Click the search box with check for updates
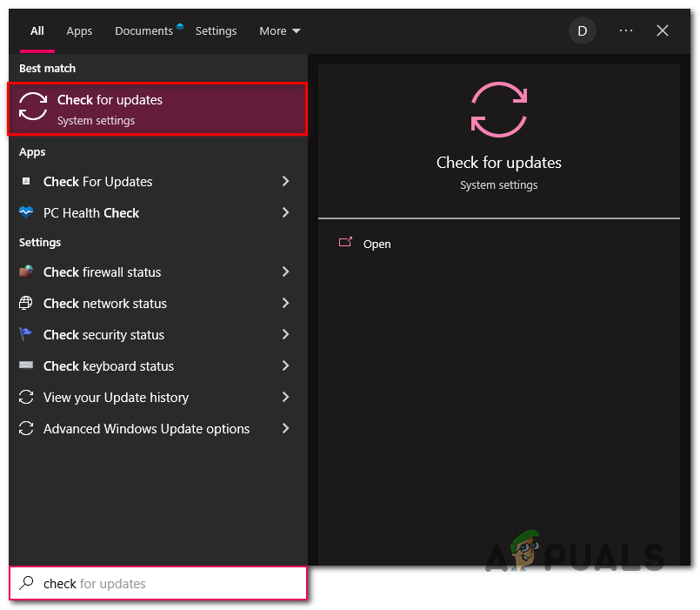 (x=158, y=583)
